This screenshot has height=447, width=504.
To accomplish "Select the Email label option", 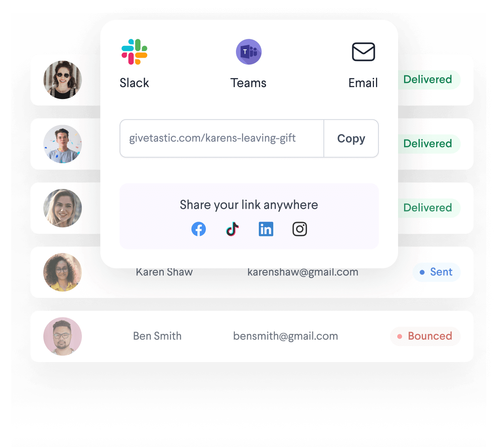I will coord(363,83).
